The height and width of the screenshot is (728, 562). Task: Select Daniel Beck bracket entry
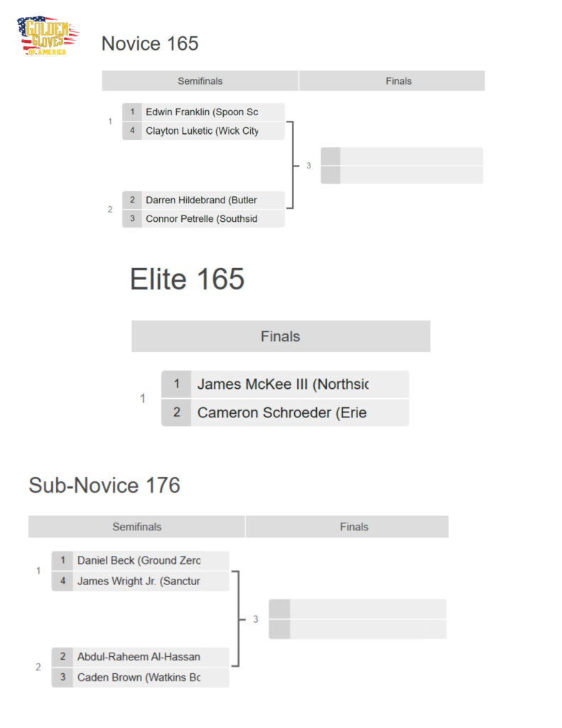click(140, 560)
